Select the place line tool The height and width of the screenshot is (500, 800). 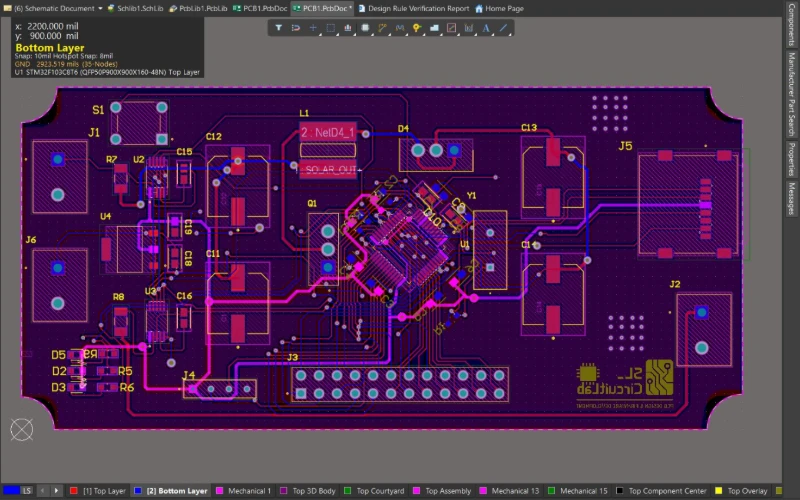(x=501, y=28)
